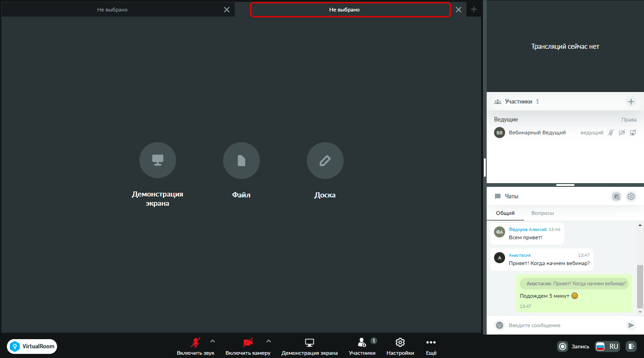Click the message 'Всем привет!'
Viewport: 644px width, 358px height.
[525, 237]
